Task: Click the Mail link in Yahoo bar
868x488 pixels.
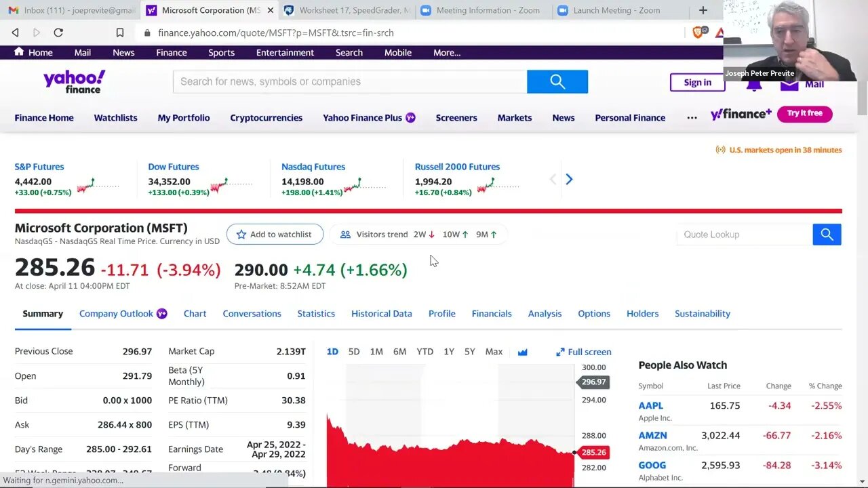Action: click(x=83, y=52)
